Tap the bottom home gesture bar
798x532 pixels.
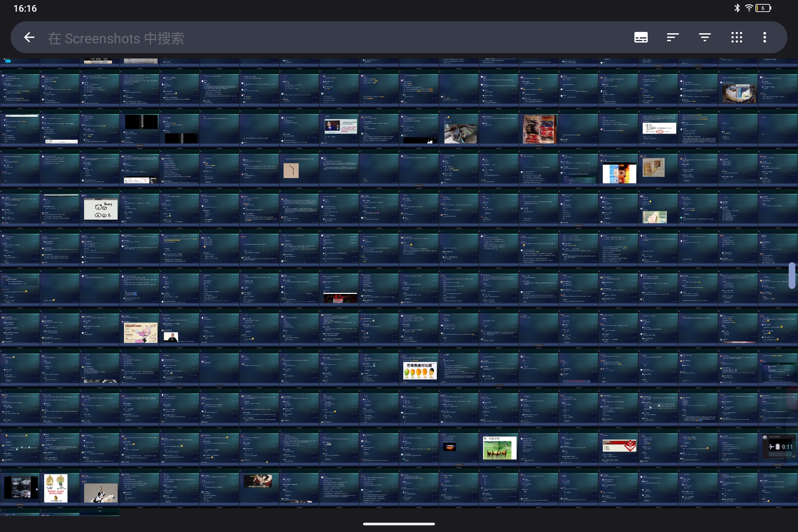pyautogui.click(x=399, y=524)
